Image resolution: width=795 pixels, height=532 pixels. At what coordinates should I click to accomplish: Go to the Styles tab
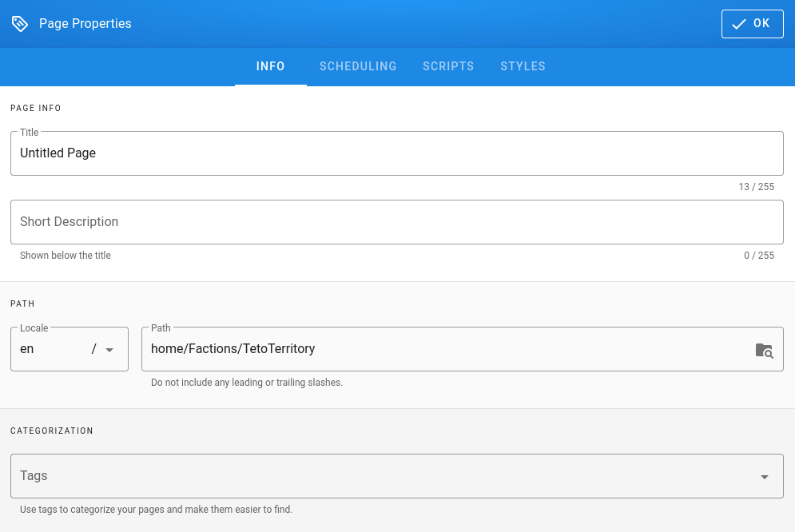523,66
